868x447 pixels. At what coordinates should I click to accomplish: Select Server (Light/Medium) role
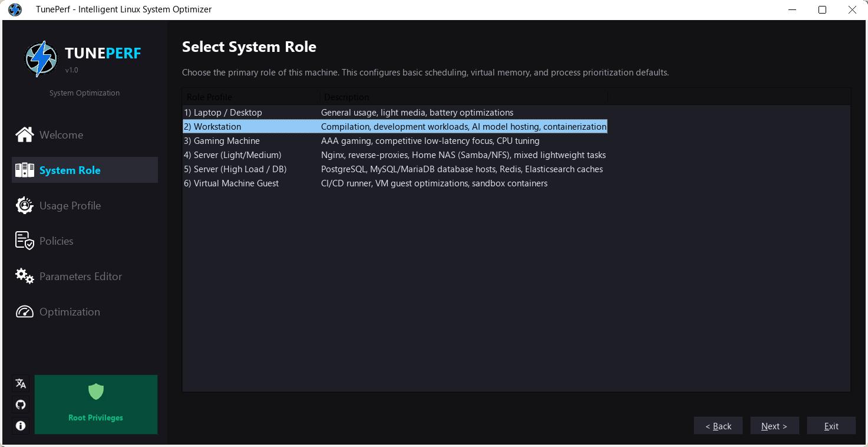pyautogui.click(x=232, y=155)
